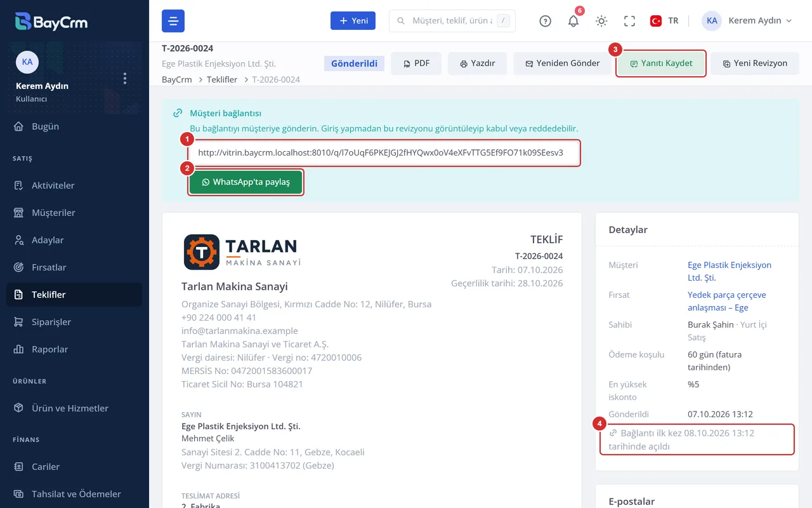Toggle light/dark theme sun icon
The height and width of the screenshot is (508, 812).
(601, 21)
